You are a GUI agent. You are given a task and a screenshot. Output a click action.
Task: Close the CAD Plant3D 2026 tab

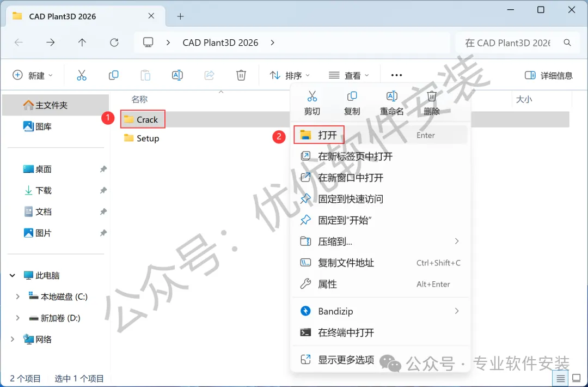(x=151, y=16)
